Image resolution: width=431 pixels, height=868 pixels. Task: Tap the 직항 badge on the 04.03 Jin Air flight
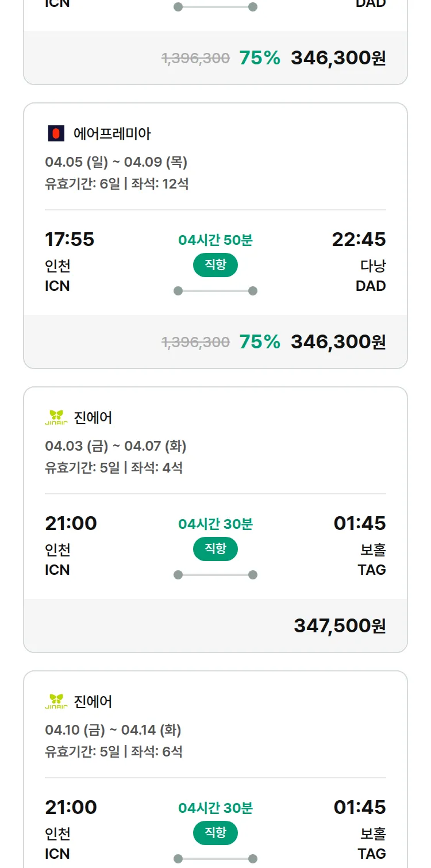click(x=215, y=549)
